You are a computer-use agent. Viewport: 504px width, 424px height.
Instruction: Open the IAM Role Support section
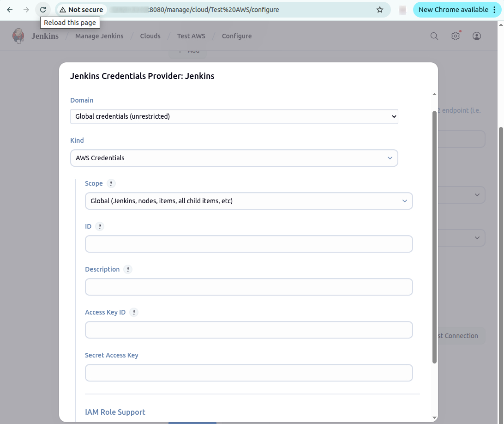point(115,412)
